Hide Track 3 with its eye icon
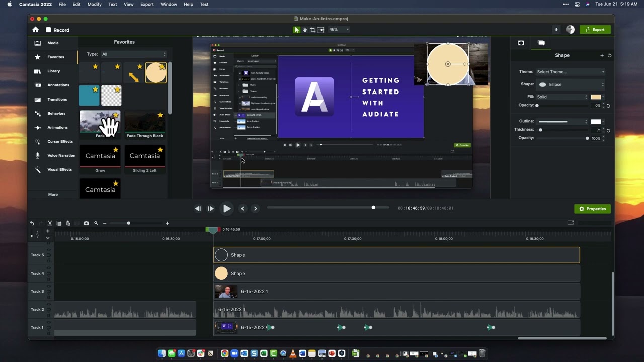644x362 pixels. [49, 286]
